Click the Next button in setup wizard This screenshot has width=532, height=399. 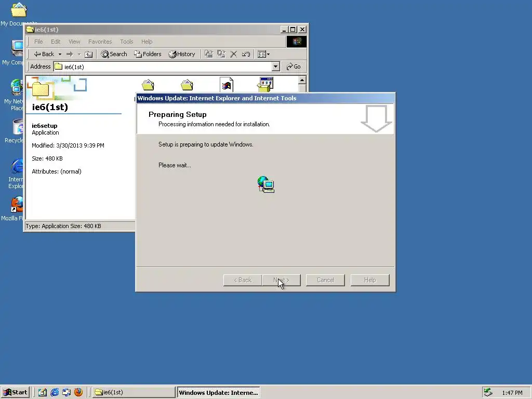coord(281,280)
